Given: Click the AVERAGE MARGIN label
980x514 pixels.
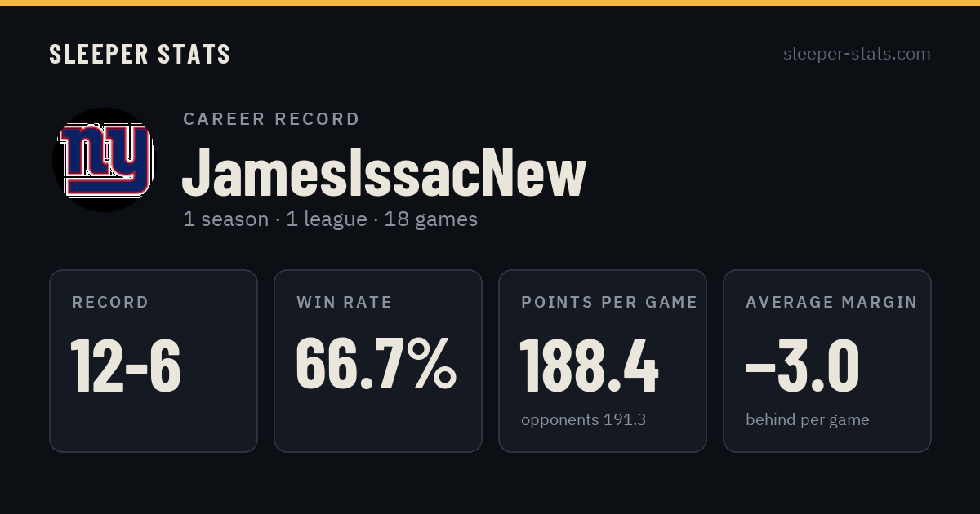Looking at the screenshot, I should tap(831, 303).
